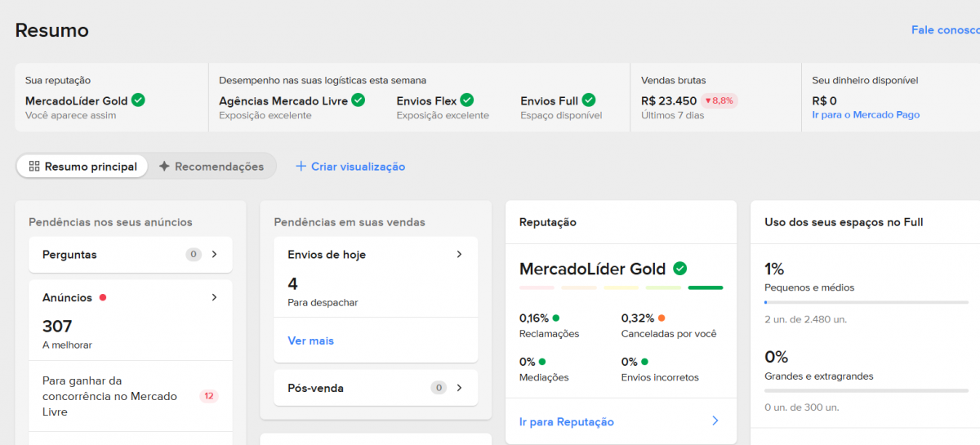980x445 pixels.
Task: Open Ir para Reputação link
Action: click(x=567, y=422)
